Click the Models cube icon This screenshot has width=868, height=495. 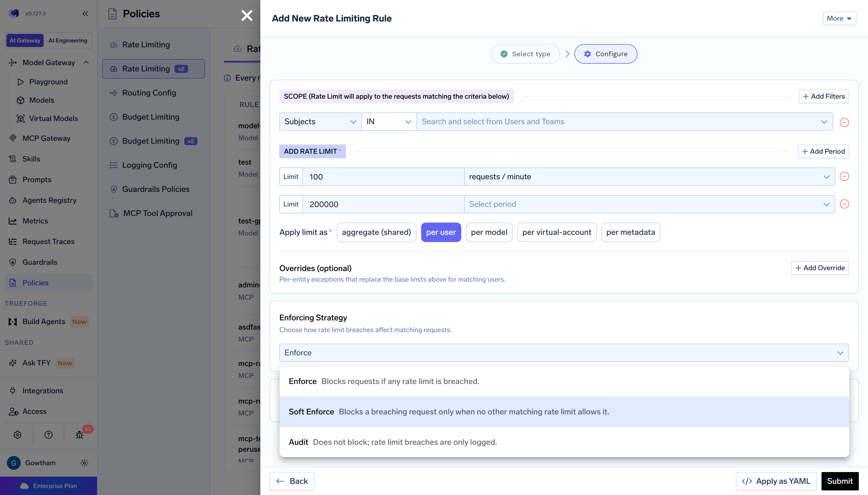(20, 100)
